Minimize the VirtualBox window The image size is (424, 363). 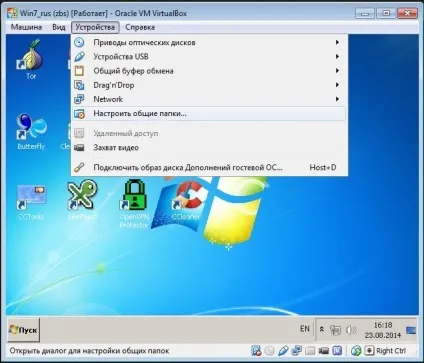[365, 14]
